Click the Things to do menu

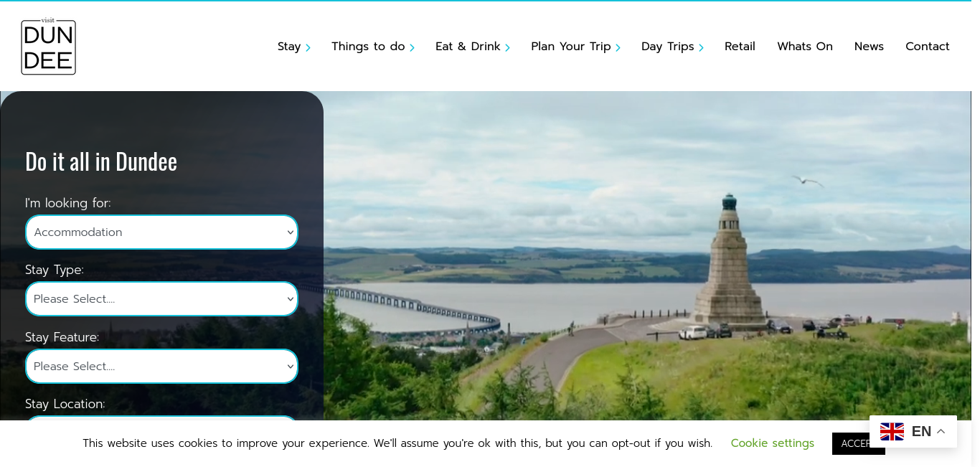(x=368, y=47)
